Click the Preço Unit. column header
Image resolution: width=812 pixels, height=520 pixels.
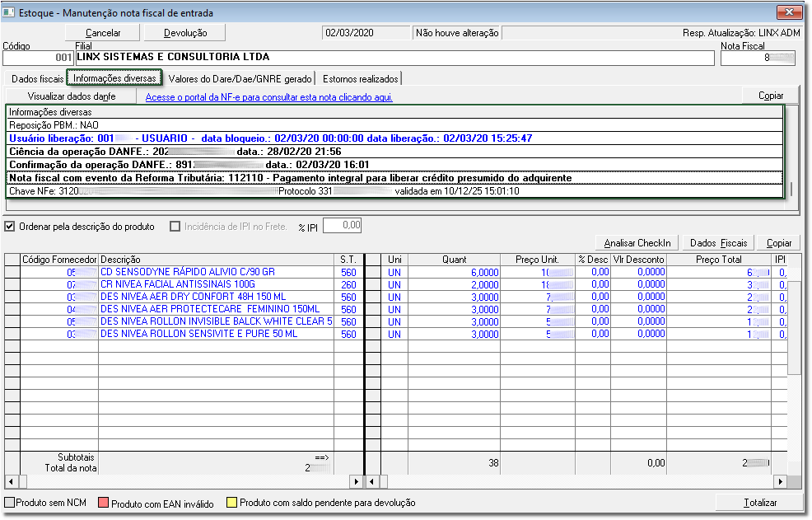click(538, 260)
